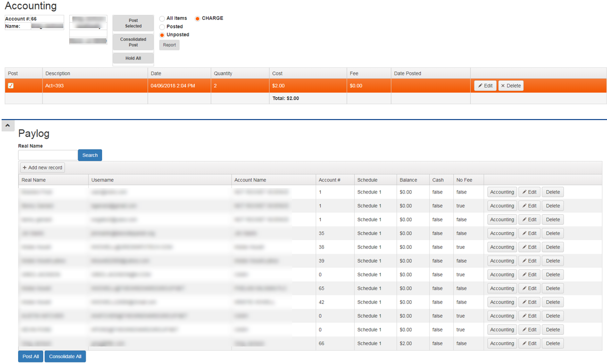Generate the Report
Image resolution: width=607 pixels, height=364 pixels.
[169, 45]
